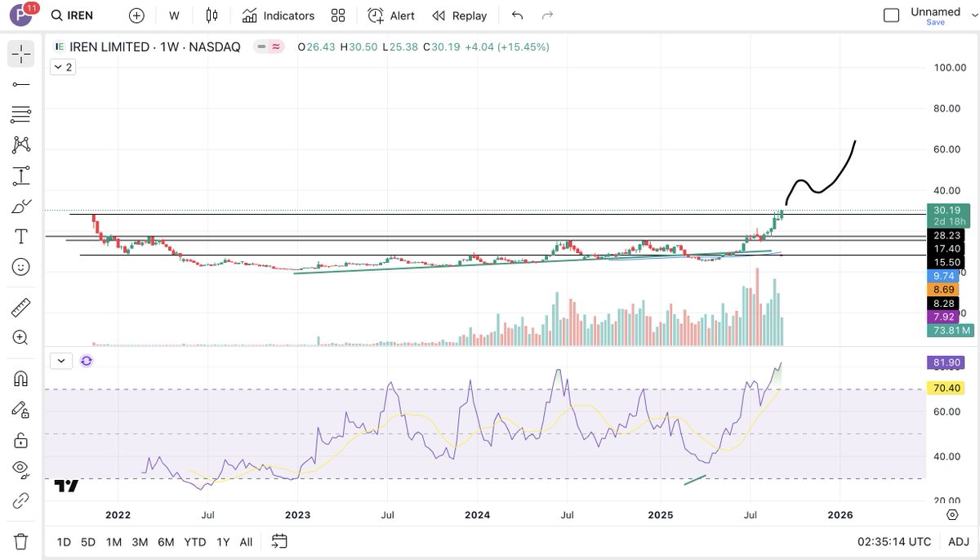Click the RSI pane purple refresh icon
This screenshot has width=980, height=560.
coord(87,361)
